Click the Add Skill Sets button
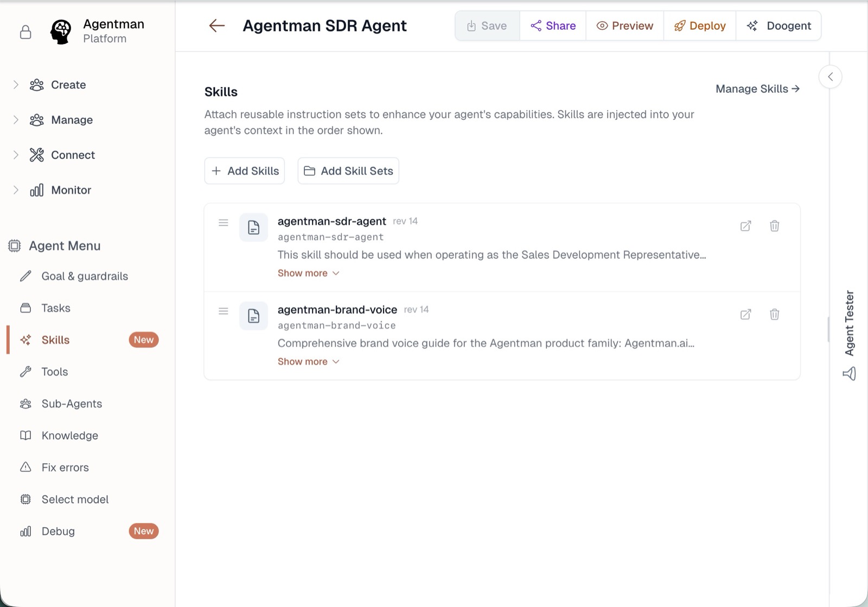Screen dimensions: 868x607 (x=348, y=171)
